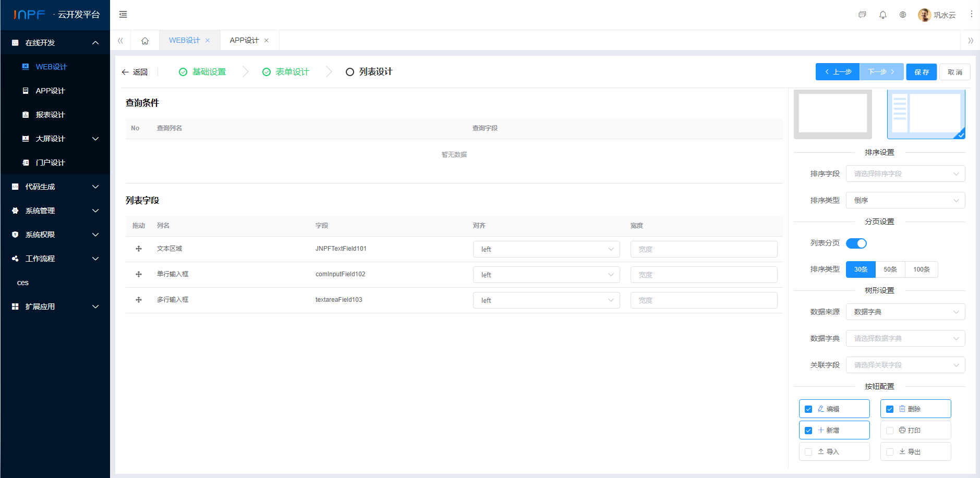Screen dimensions: 980x478
Task: Toggle the 列表分页 switch
Action: (x=856, y=243)
